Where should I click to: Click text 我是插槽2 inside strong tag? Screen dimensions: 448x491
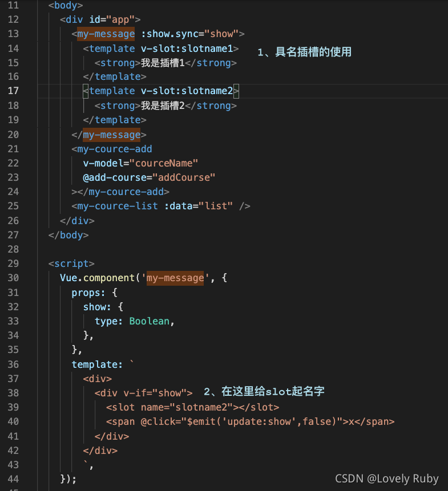tap(163, 106)
